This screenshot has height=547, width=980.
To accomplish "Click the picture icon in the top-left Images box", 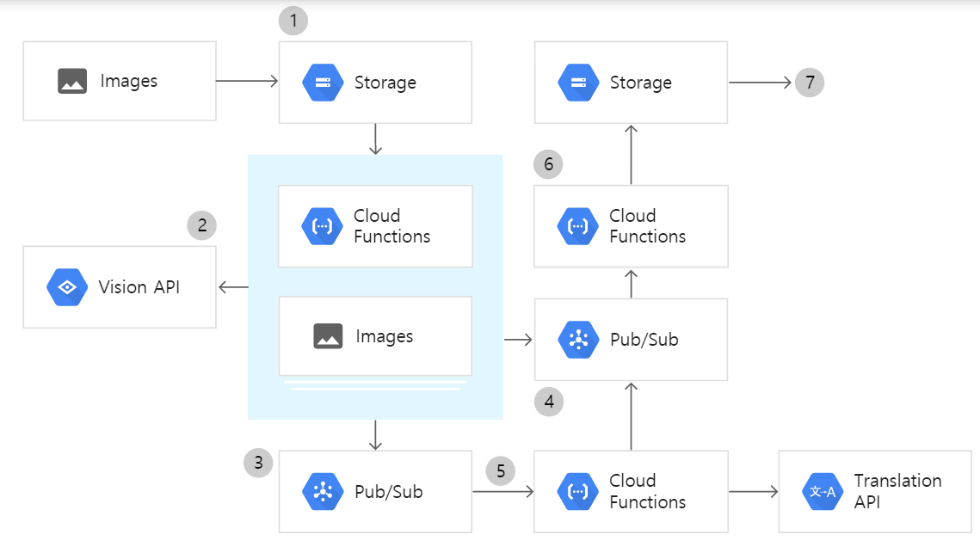I will 72,81.
